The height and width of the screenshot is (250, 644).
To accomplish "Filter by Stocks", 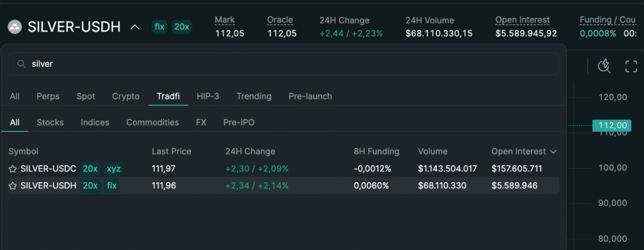I will click(x=50, y=122).
